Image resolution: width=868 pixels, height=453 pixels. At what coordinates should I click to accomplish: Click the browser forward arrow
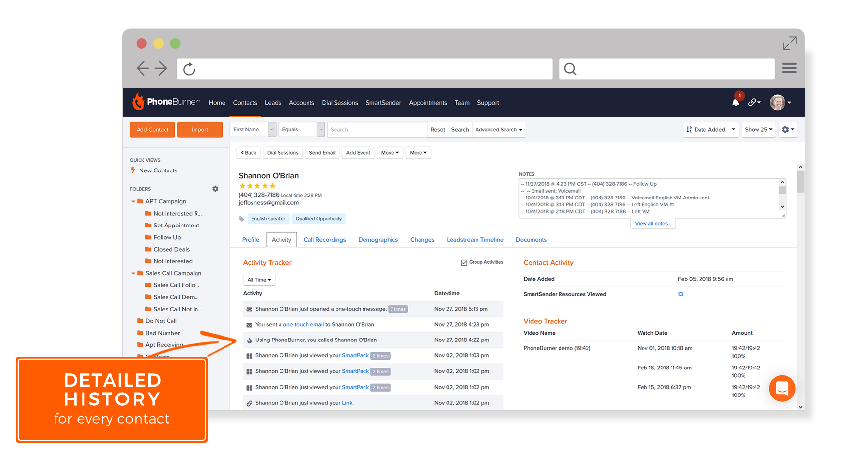point(161,68)
